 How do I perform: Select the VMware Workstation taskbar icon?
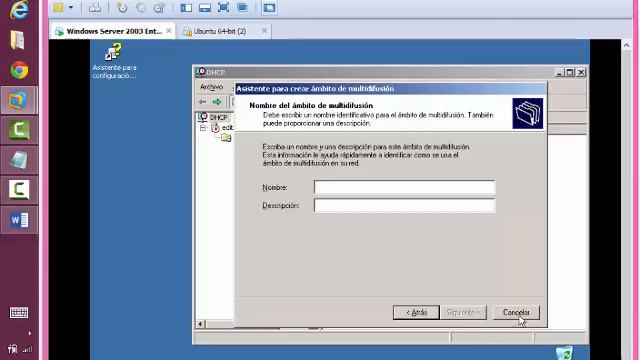19,100
